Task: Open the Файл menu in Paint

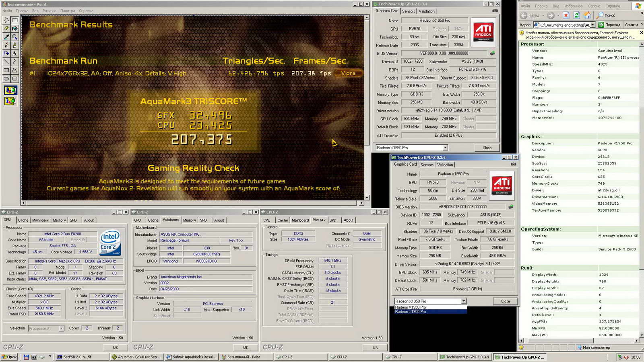Action: coord(8,11)
